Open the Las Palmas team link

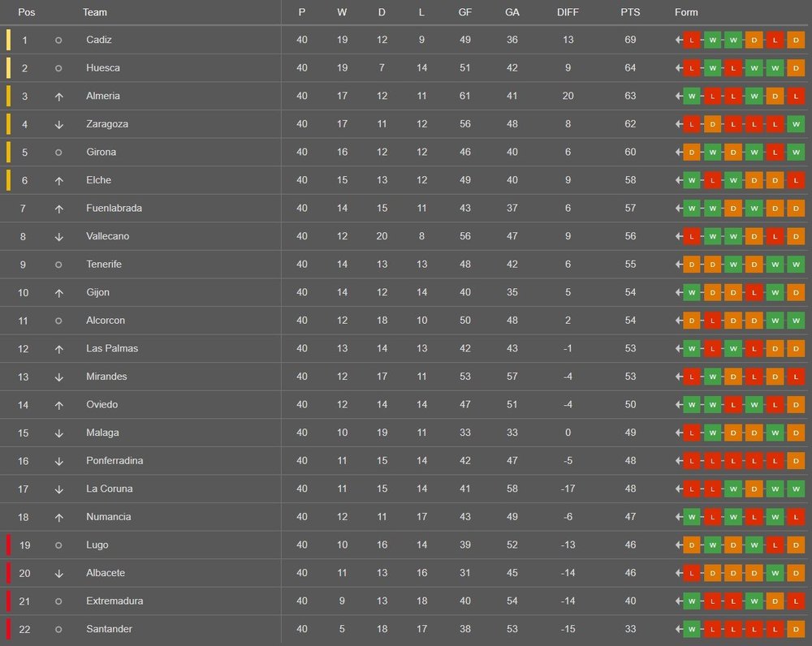pos(112,348)
